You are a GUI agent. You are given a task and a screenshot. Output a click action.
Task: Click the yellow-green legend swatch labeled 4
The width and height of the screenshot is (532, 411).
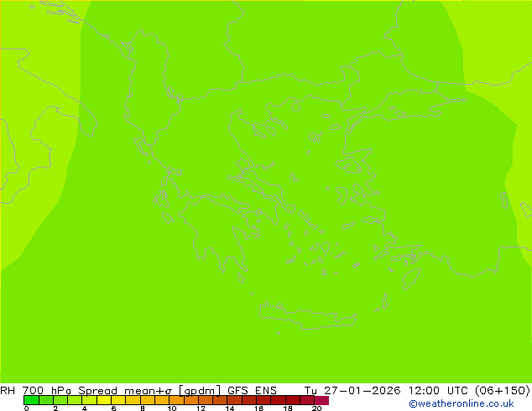[x=89, y=400]
